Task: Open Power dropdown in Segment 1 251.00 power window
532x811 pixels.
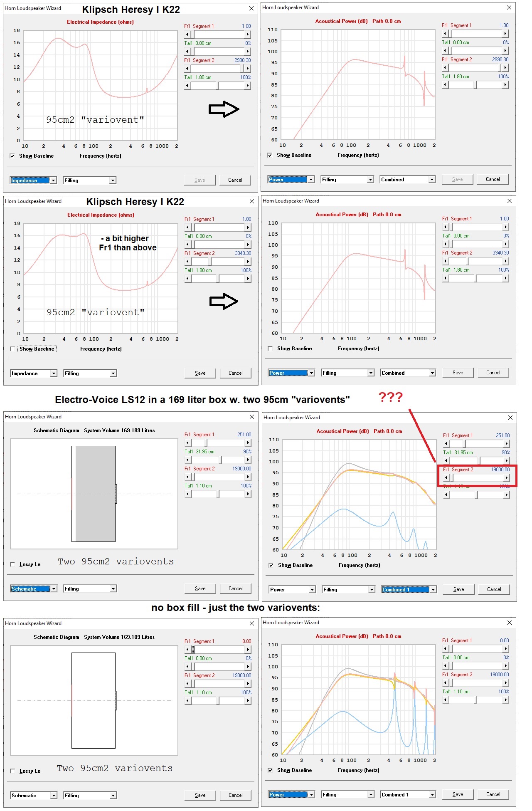Action: [x=292, y=590]
